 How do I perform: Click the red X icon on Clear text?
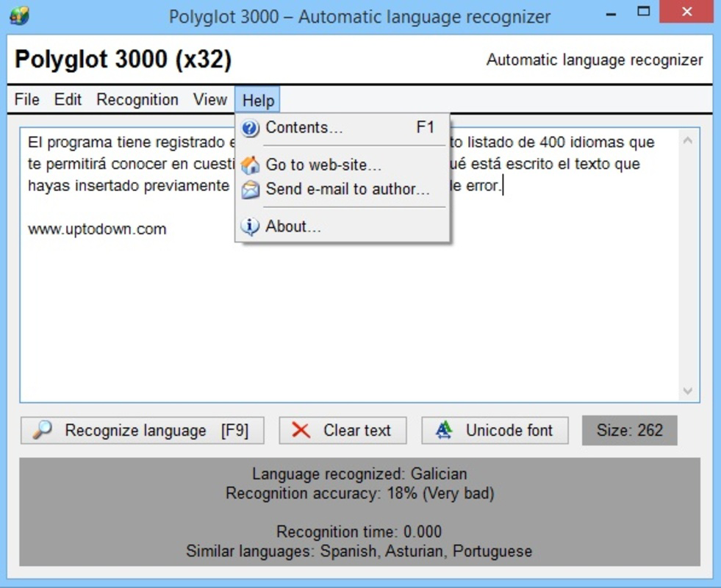301,430
